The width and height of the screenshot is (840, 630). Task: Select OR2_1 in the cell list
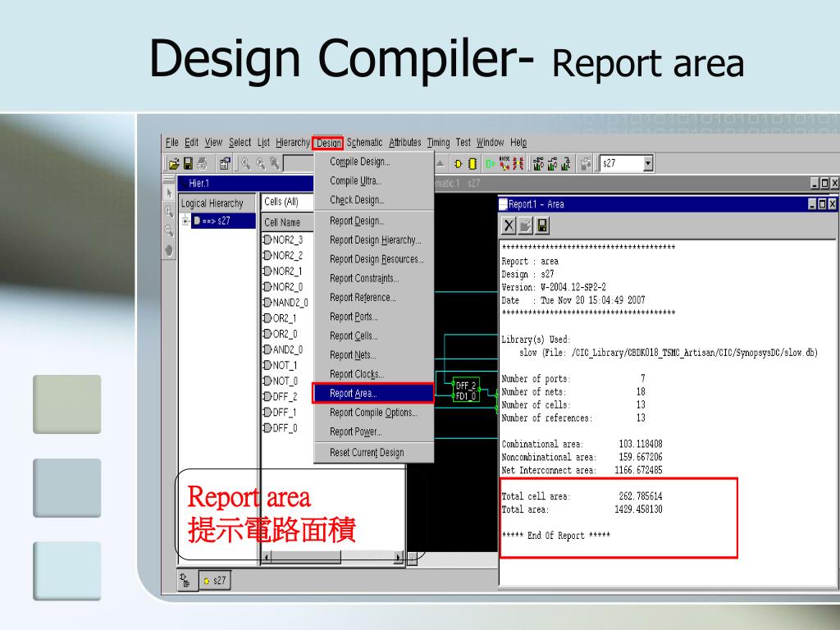[x=281, y=318]
